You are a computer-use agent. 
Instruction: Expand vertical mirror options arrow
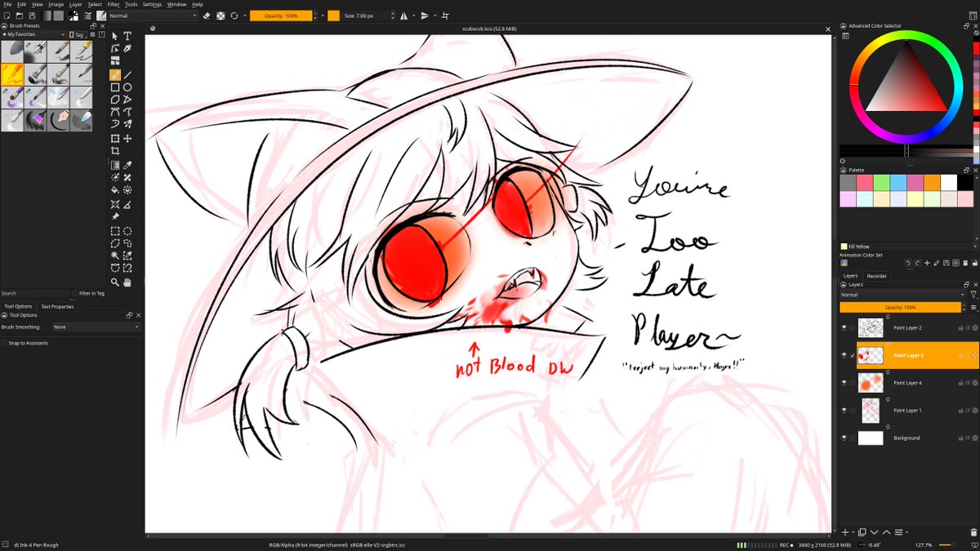click(434, 16)
